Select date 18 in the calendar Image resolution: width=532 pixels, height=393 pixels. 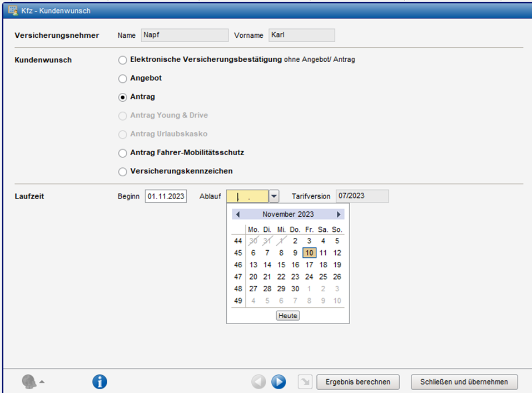pos(323,265)
